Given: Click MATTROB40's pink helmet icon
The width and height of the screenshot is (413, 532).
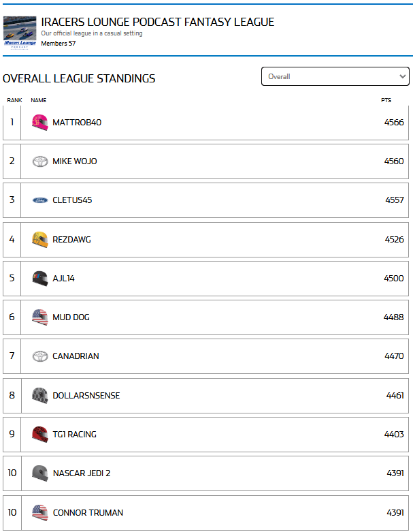Looking at the screenshot, I should pyautogui.click(x=40, y=123).
